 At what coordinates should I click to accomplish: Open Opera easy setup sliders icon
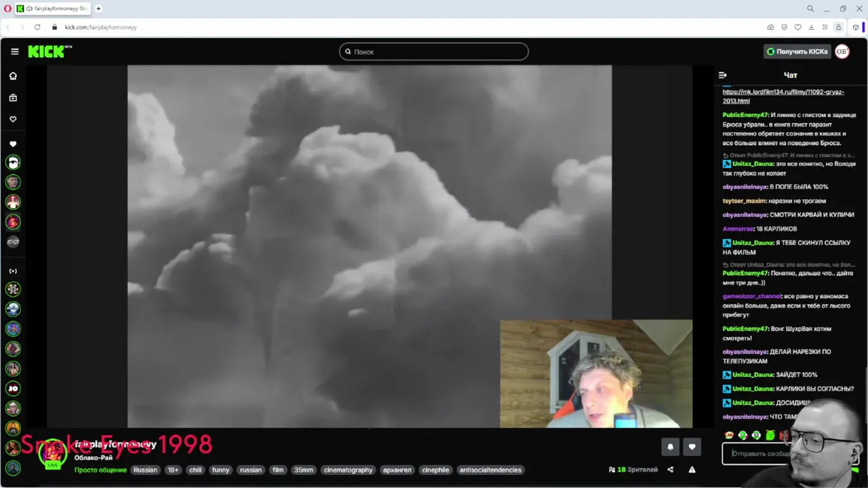[825, 27]
